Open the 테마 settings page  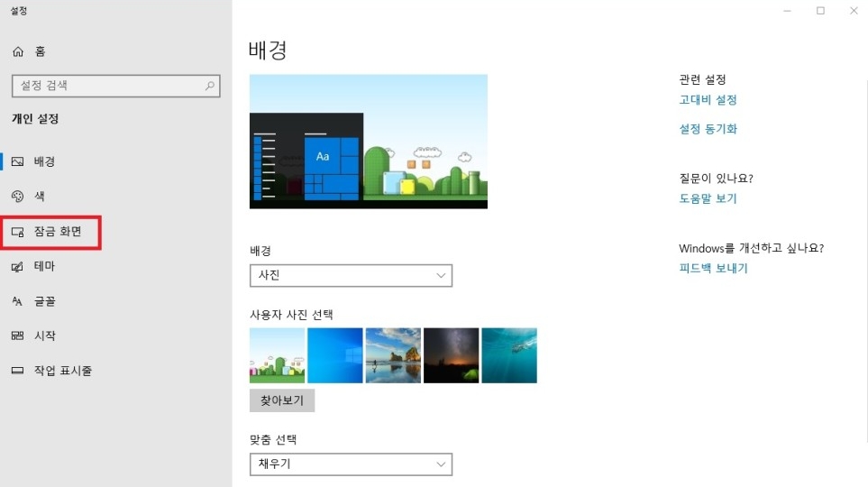(116, 266)
